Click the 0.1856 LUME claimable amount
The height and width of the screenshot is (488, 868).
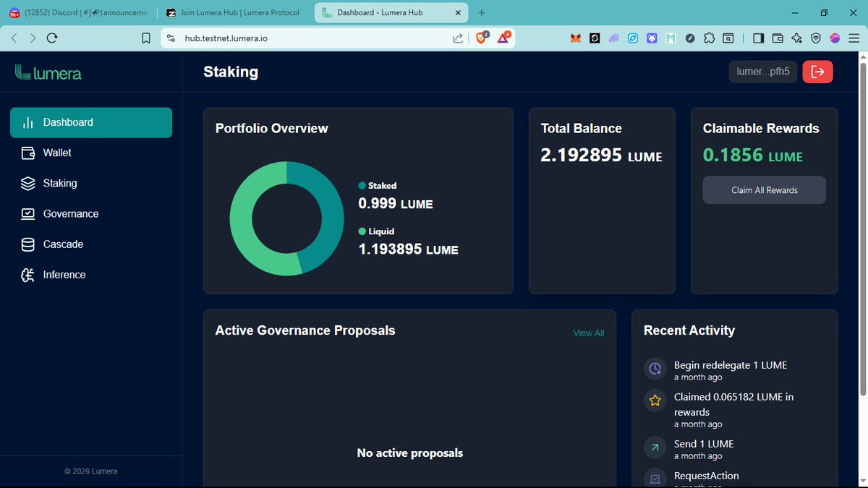tap(753, 155)
